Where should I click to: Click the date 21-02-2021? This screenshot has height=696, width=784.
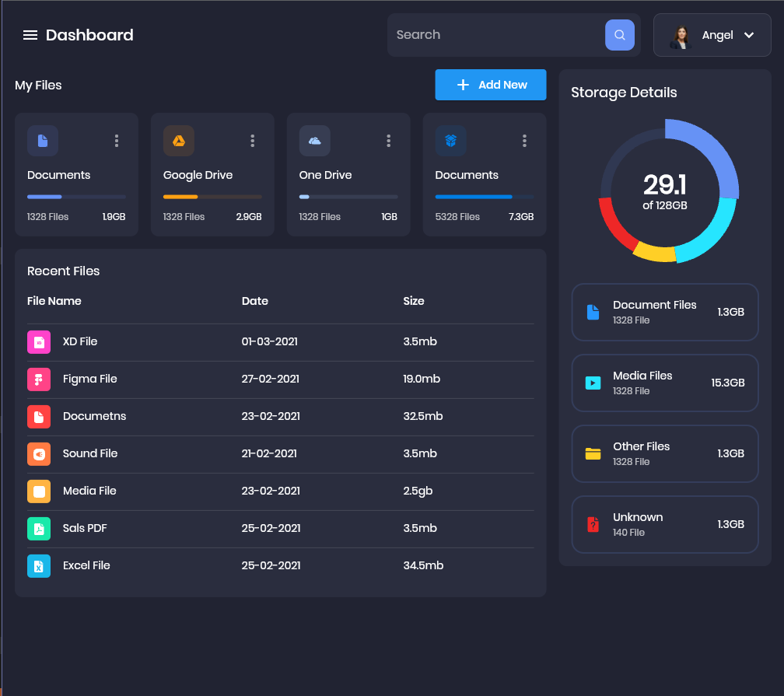[269, 453]
